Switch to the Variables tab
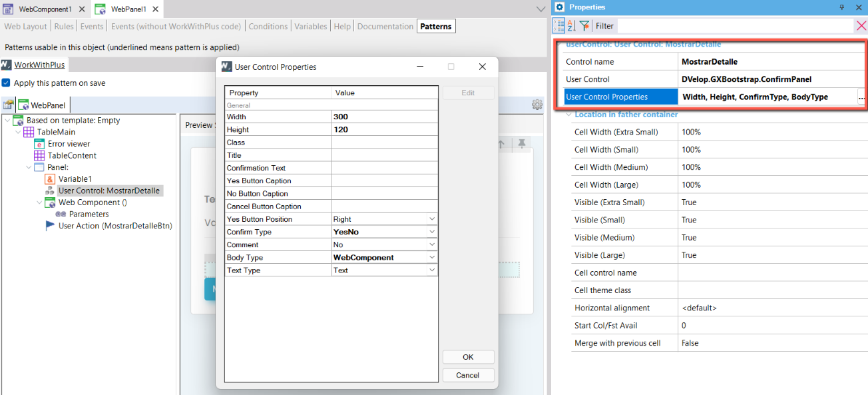The image size is (868, 395). coord(312,27)
